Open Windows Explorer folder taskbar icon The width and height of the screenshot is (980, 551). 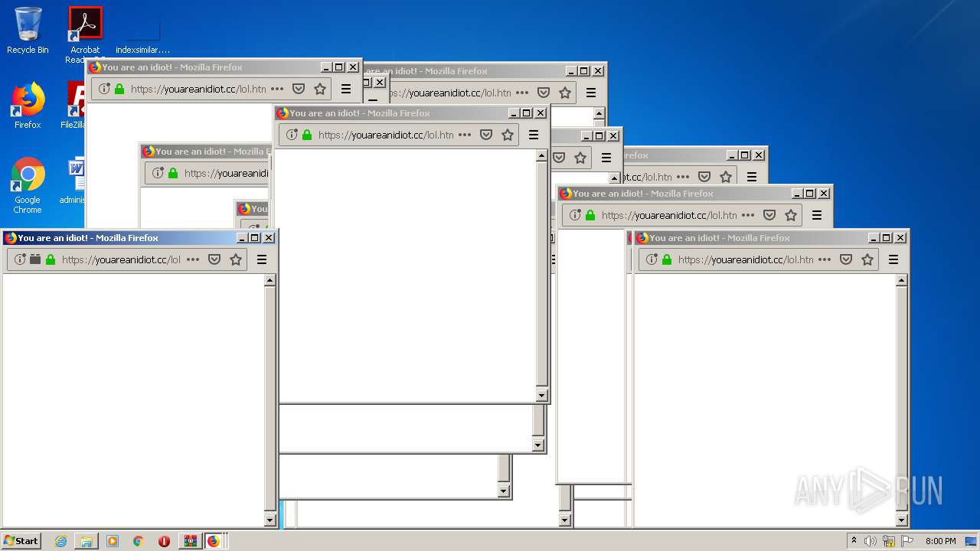87,541
